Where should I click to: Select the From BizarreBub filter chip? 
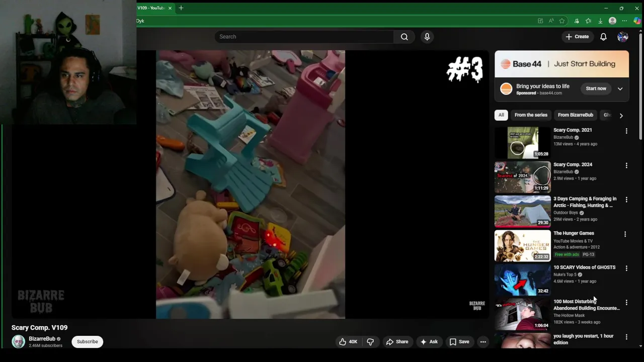[576, 115]
